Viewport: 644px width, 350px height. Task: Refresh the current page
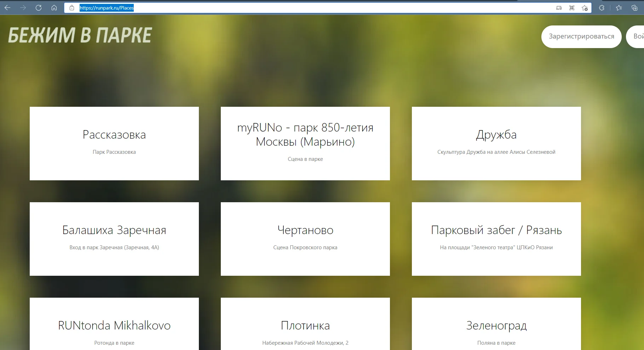39,7
